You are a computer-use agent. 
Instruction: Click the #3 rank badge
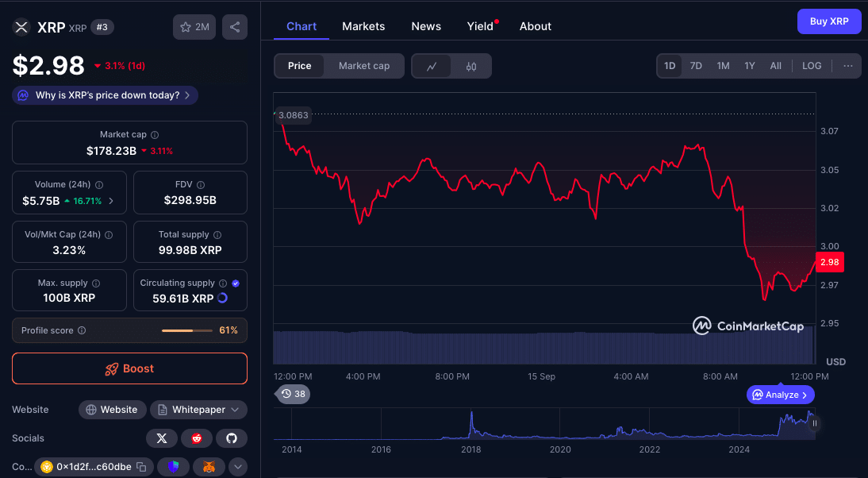(x=102, y=27)
